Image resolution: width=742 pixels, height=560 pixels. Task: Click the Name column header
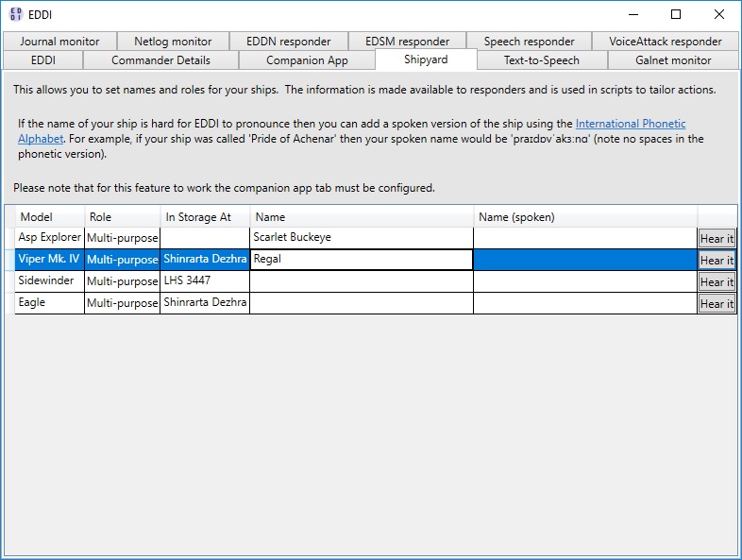pyautogui.click(x=362, y=217)
